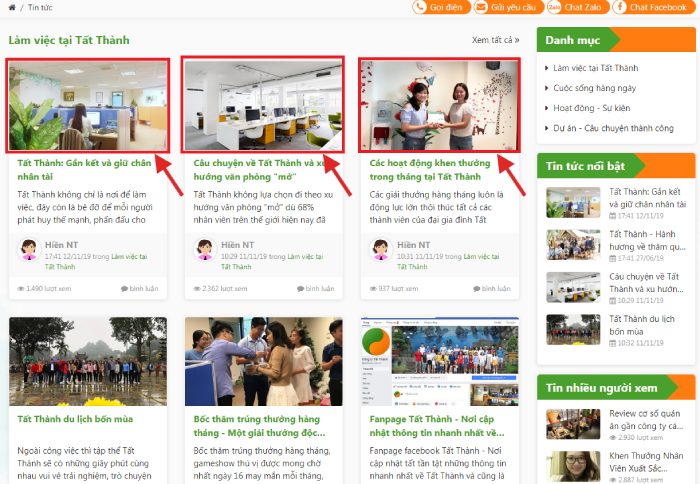The height and width of the screenshot is (484, 700).
Task: Select Dự án - Câu chuyện thành công category
Action: (x=613, y=128)
